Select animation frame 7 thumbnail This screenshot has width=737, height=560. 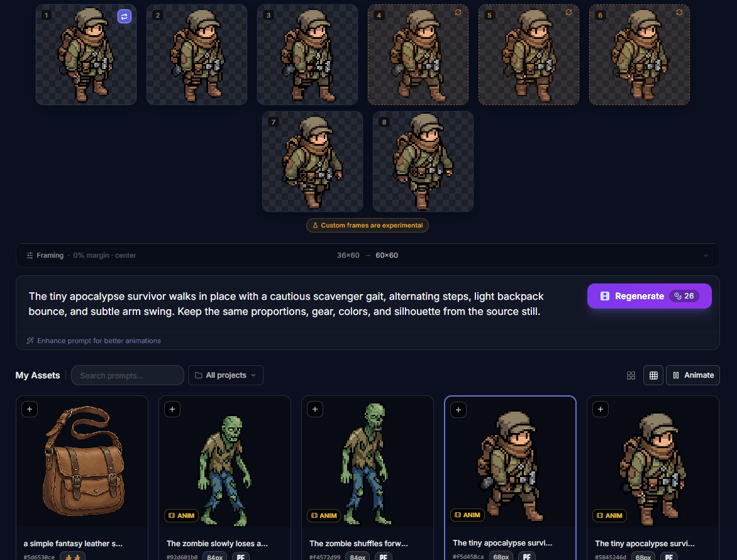click(x=313, y=162)
